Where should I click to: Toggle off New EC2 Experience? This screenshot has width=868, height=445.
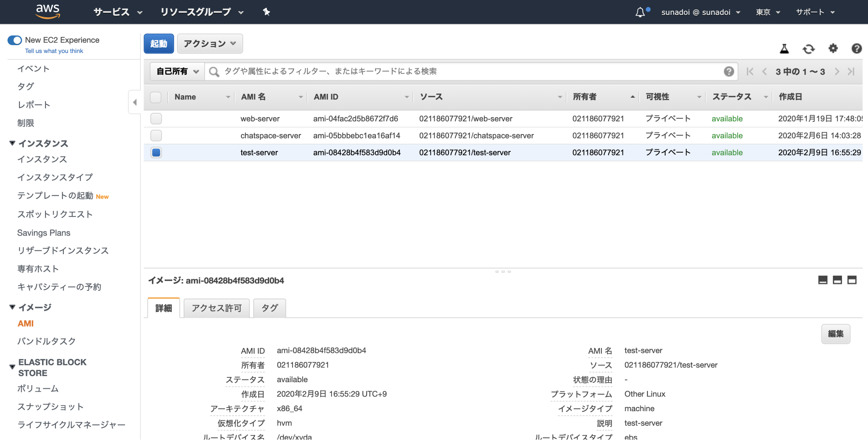[14, 40]
